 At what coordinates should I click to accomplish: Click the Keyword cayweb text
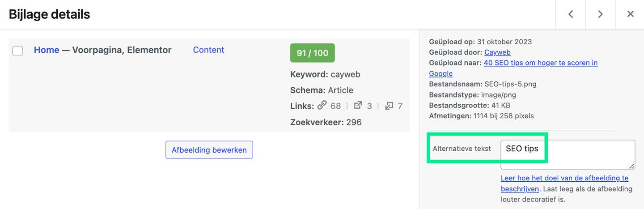pos(325,74)
